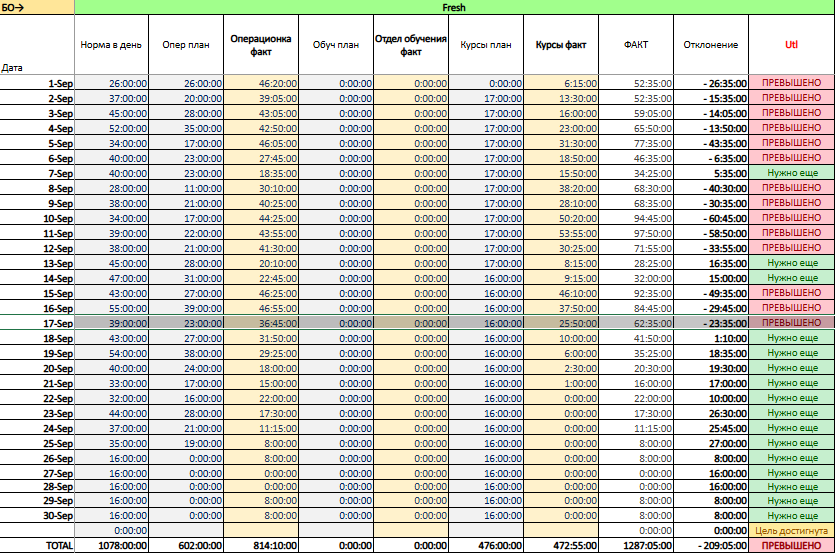Select deviation '26:30:00' for 23-Sep
The height and width of the screenshot is (553, 835).
click(x=711, y=413)
